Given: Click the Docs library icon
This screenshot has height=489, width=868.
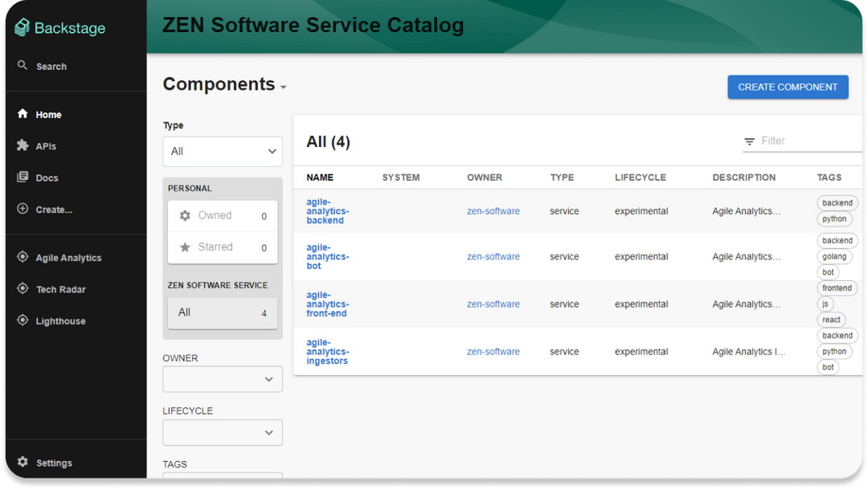Looking at the screenshot, I should click(23, 177).
